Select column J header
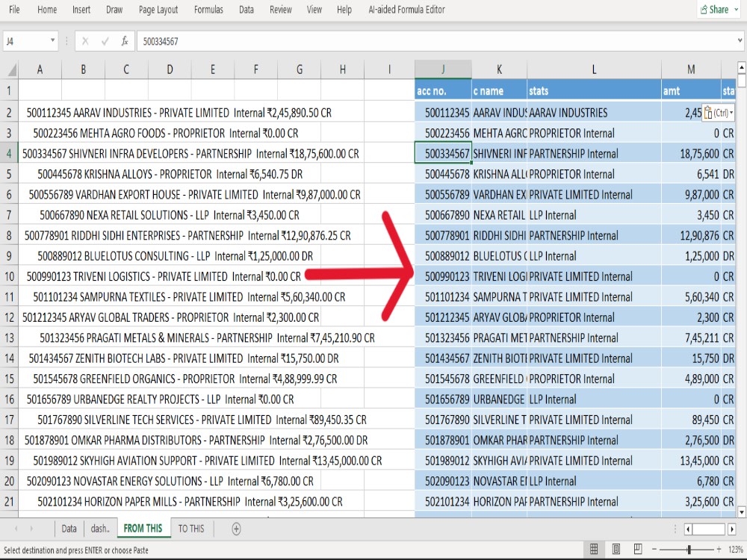The width and height of the screenshot is (747, 560). 443,69
